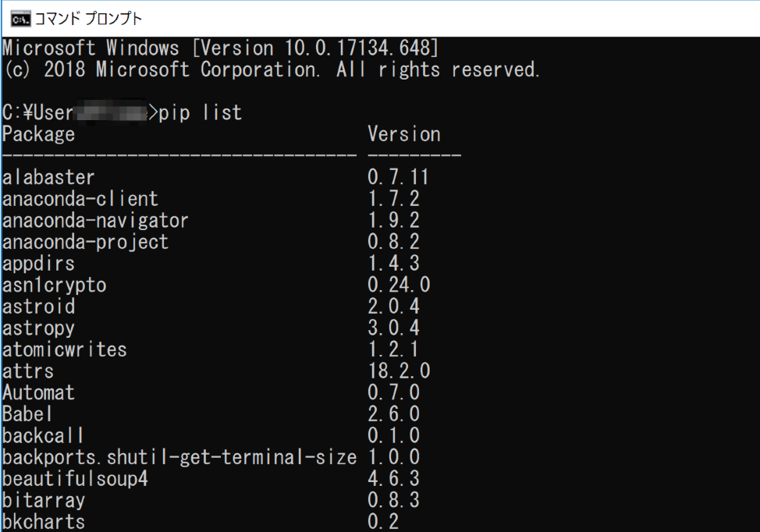This screenshot has height=532, width=760.
Task: Click the 'atomicwrites' package name
Action: pos(65,349)
